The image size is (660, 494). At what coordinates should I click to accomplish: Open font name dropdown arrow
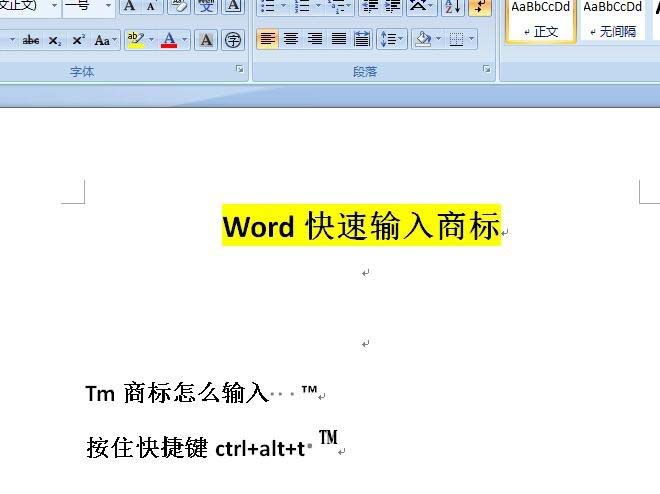coord(54,6)
